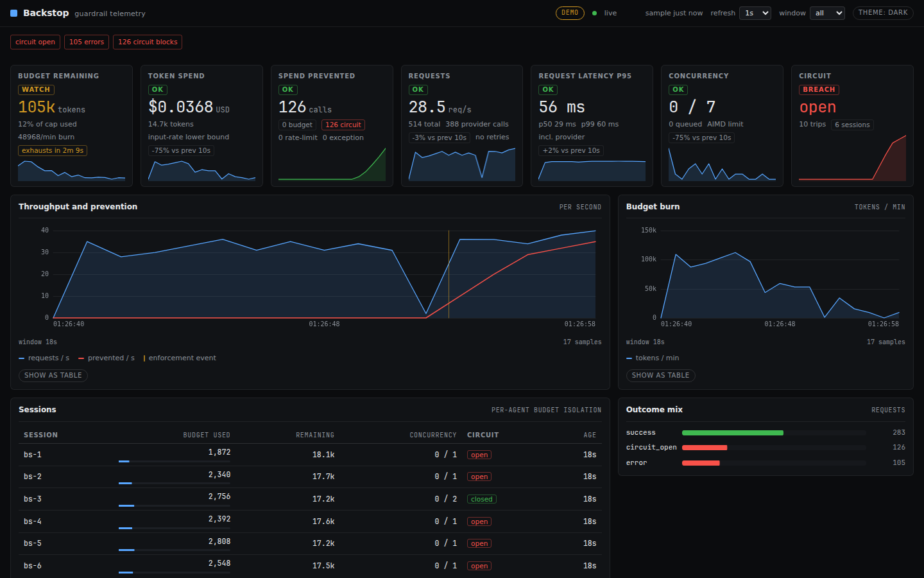This screenshot has height=578, width=924.
Task: Show Throughput and prevention as table
Action: 53,375
